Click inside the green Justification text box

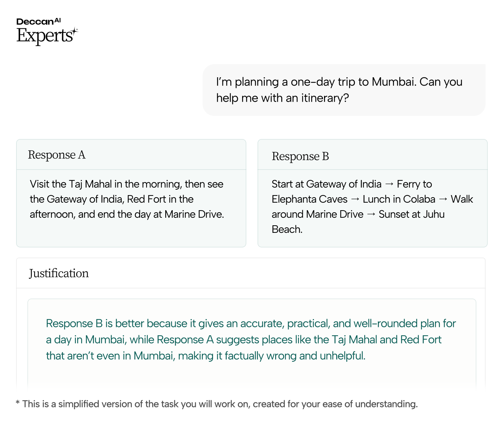click(x=251, y=340)
